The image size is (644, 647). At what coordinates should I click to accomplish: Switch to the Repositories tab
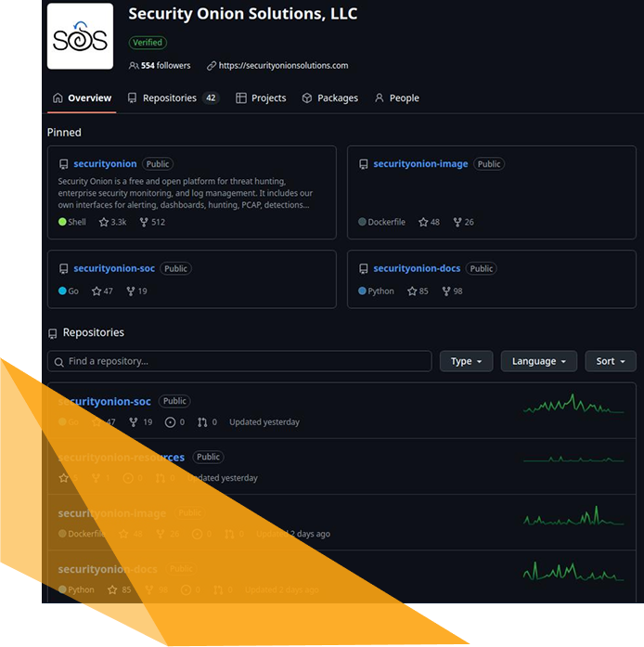tap(172, 98)
